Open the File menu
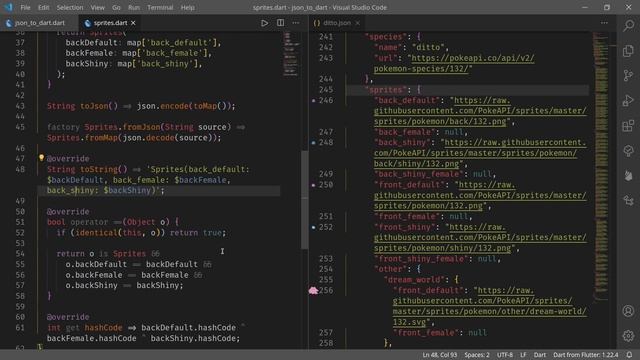 point(25,7)
